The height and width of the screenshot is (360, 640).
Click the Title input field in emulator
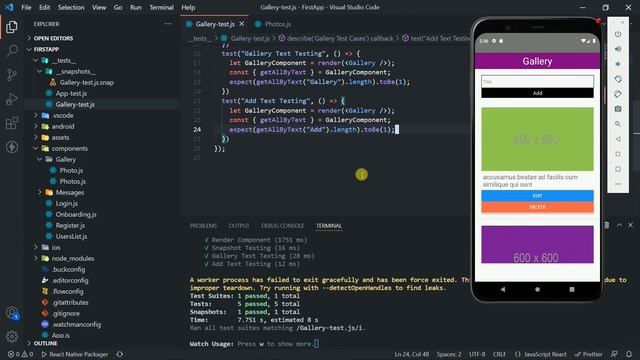537,81
